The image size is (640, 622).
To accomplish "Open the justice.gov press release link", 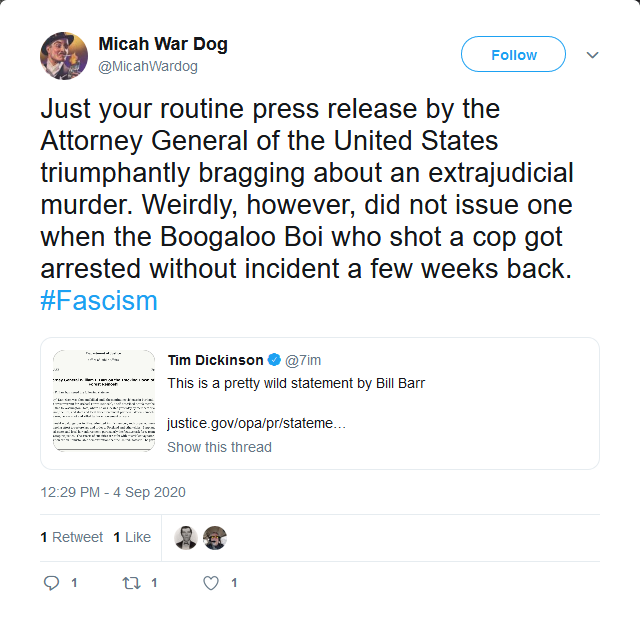I will (256, 423).
